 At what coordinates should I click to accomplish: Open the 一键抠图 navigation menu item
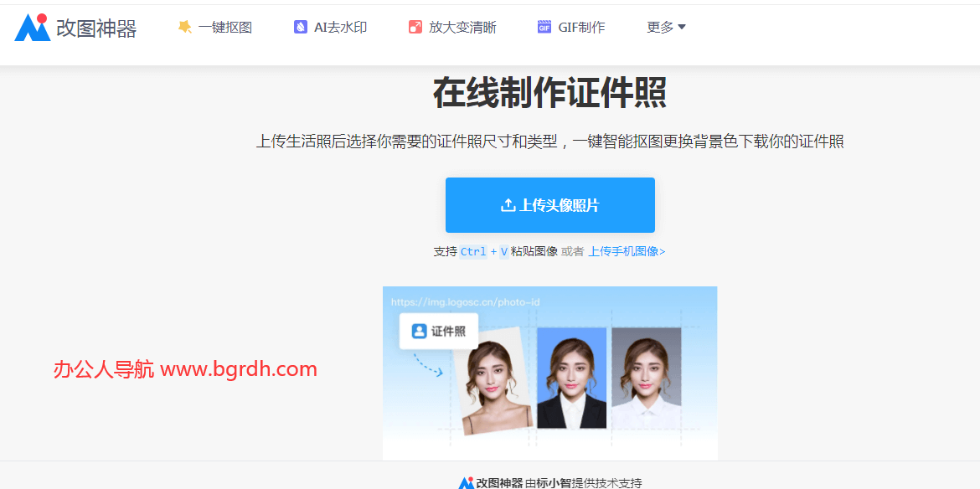point(214,26)
